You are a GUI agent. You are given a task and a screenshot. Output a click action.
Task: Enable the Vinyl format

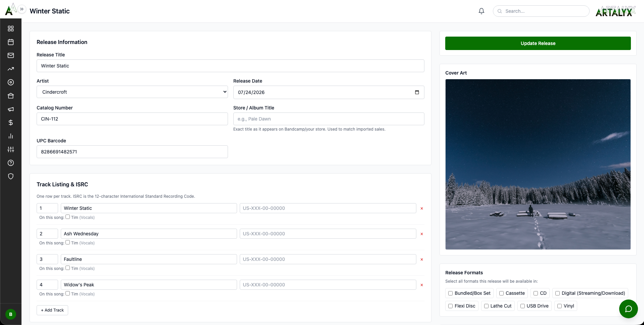pyautogui.click(x=559, y=306)
